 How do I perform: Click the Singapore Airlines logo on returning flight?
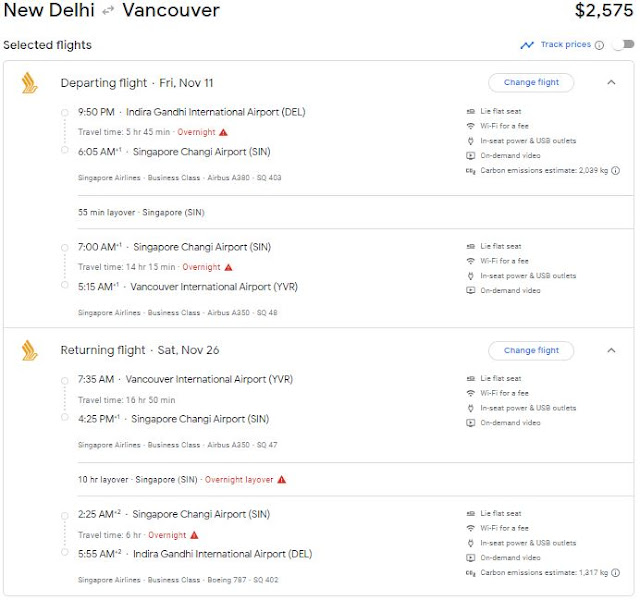29,350
